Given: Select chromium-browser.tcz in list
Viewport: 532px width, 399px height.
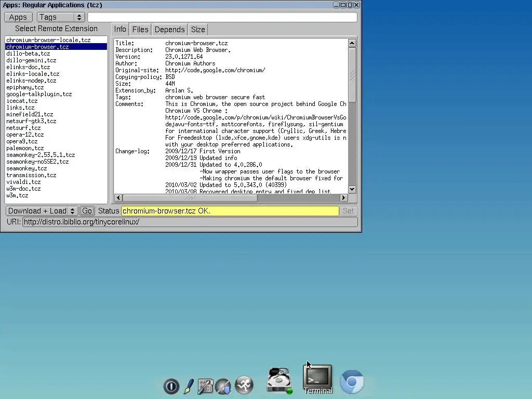Looking at the screenshot, I should coord(56,47).
